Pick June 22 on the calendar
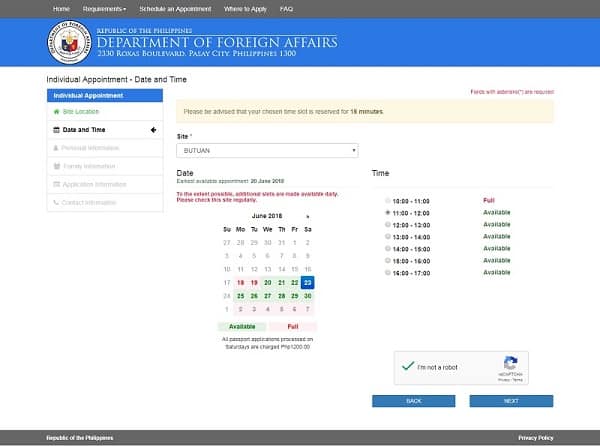This screenshot has width=600, height=446. pyautogui.click(x=294, y=283)
